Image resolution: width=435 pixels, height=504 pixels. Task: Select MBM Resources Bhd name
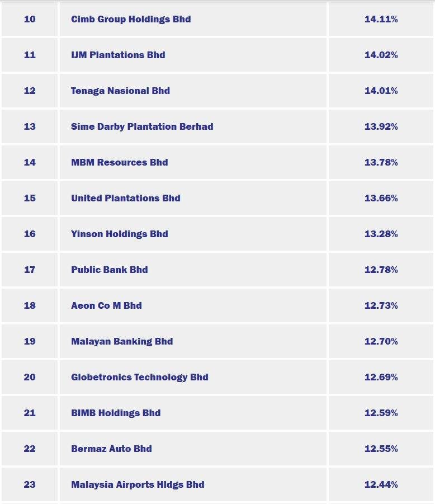[119, 162]
